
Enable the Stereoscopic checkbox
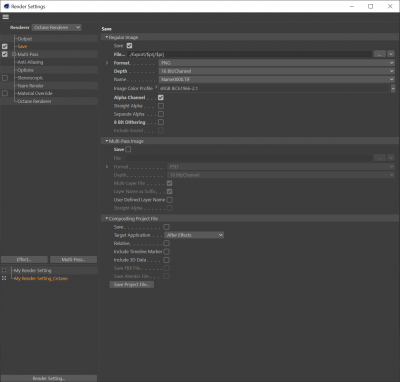[x=5, y=78]
